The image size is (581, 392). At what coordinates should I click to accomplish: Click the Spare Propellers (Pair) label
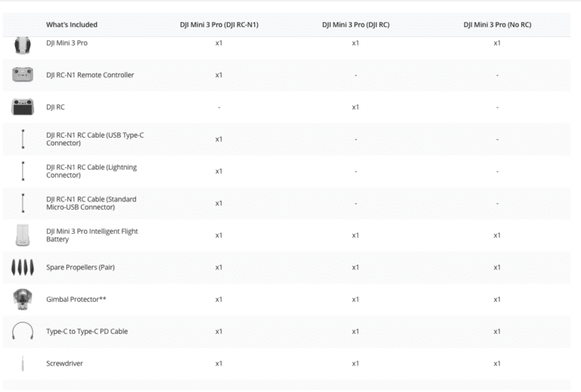coord(80,268)
